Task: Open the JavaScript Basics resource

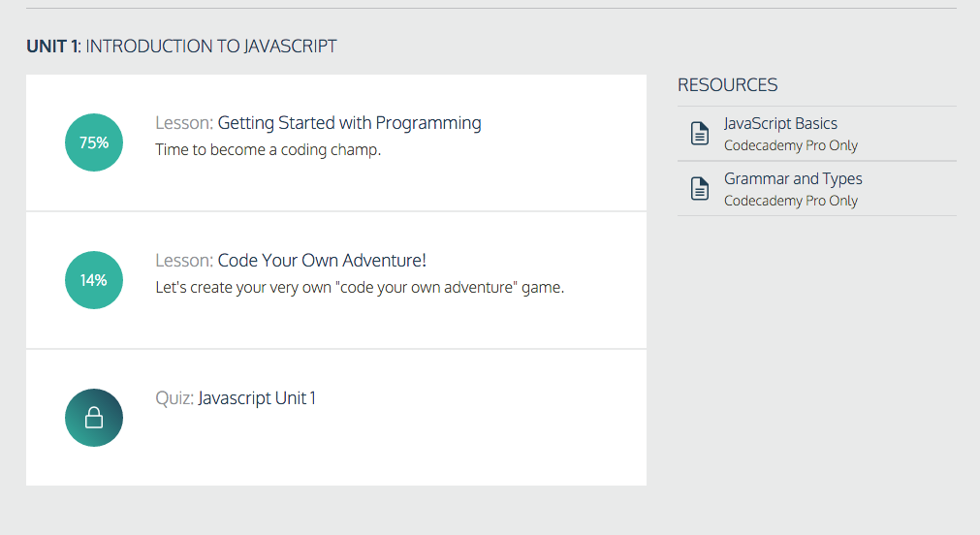Action: (780, 124)
